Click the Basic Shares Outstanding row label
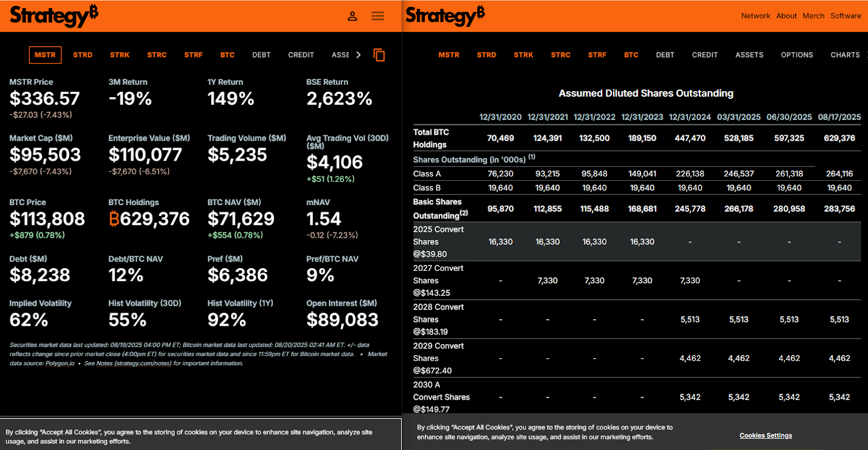Image resolution: width=868 pixels, height=450 pixels. pos(441,208)
